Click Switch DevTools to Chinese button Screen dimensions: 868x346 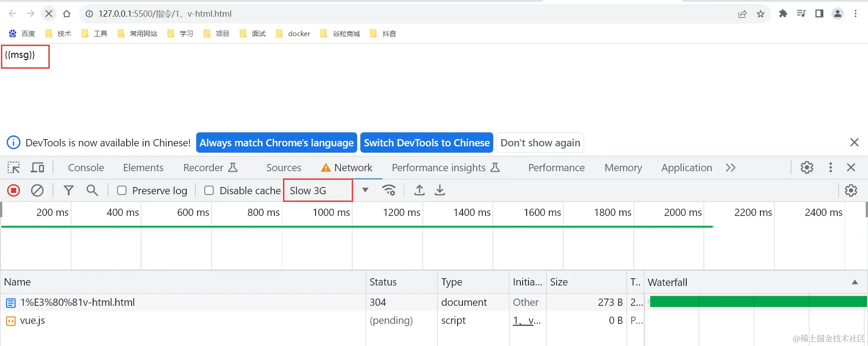pos(426,143)
